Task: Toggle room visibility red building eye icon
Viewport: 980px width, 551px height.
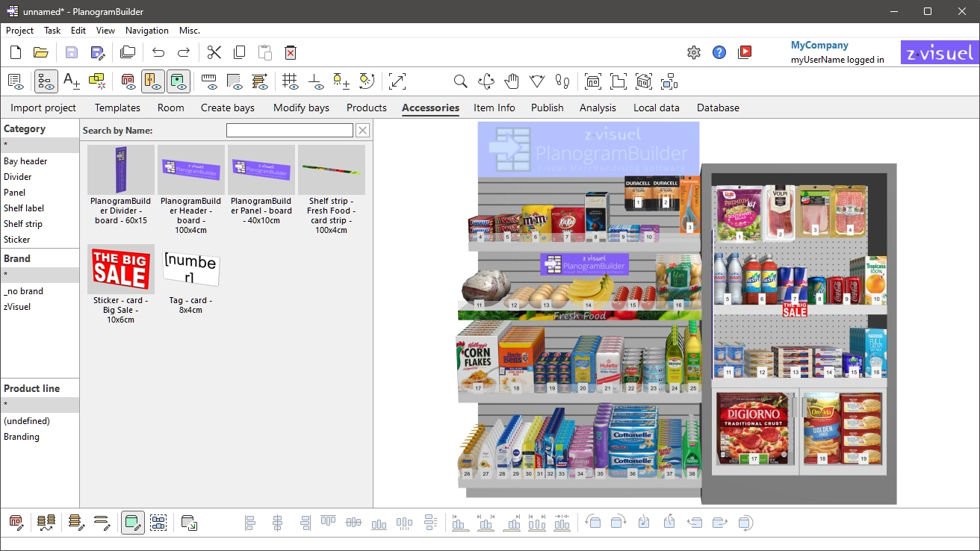Action: point(128,81)
